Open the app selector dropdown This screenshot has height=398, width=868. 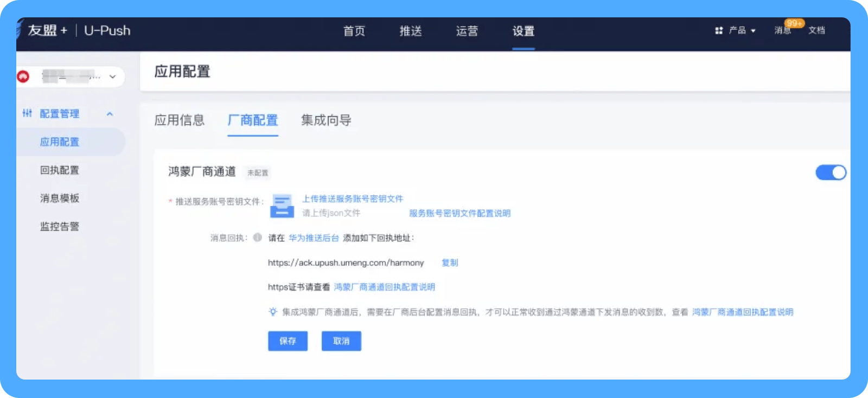tap(71, 77)
